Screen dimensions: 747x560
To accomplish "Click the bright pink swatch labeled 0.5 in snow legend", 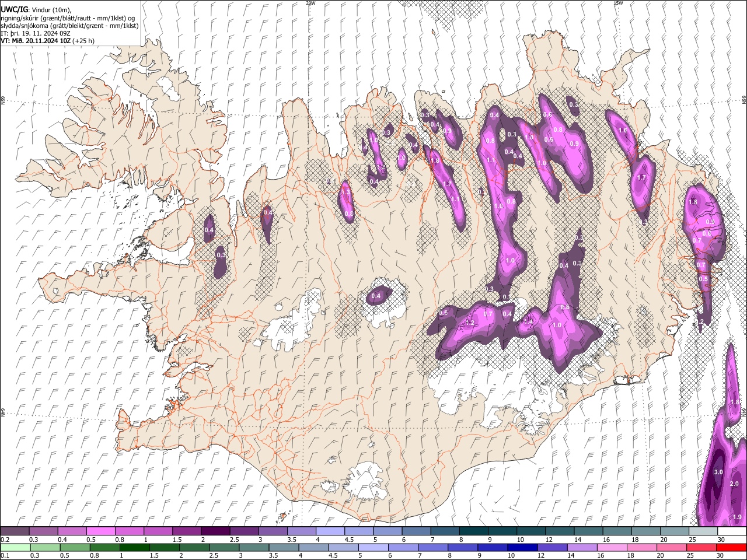I will [x=100, y=531].
